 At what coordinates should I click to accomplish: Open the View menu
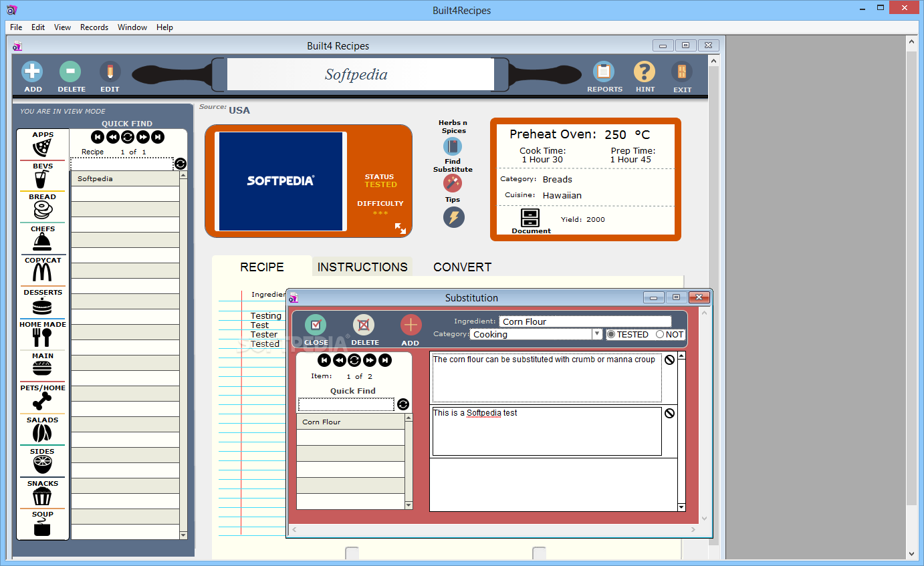(62, 27)
